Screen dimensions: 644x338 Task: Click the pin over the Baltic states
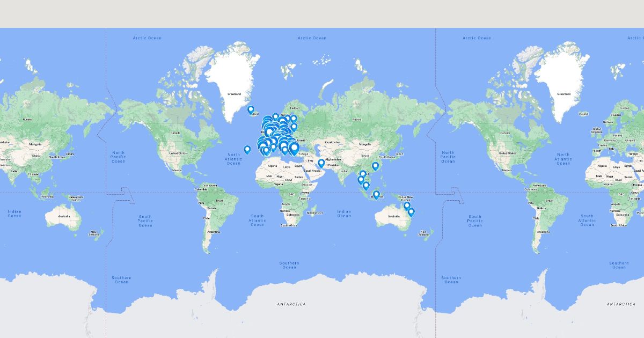pos(294,127)
